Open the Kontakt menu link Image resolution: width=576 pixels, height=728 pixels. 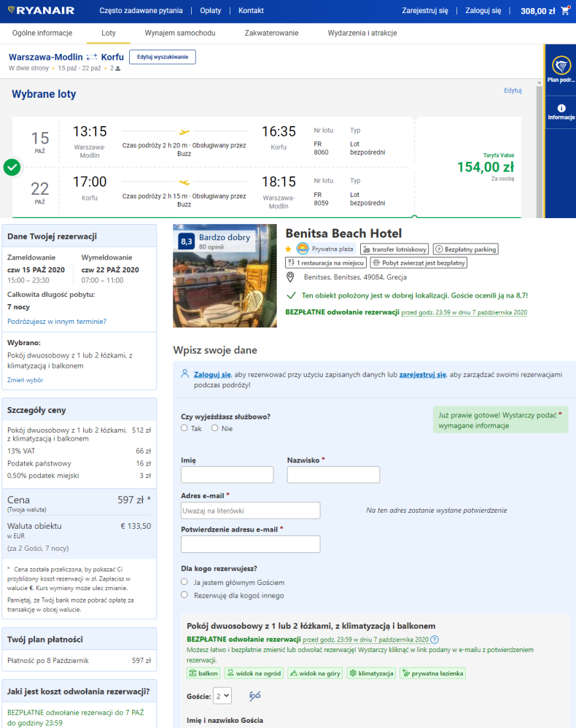coord(251,10)
